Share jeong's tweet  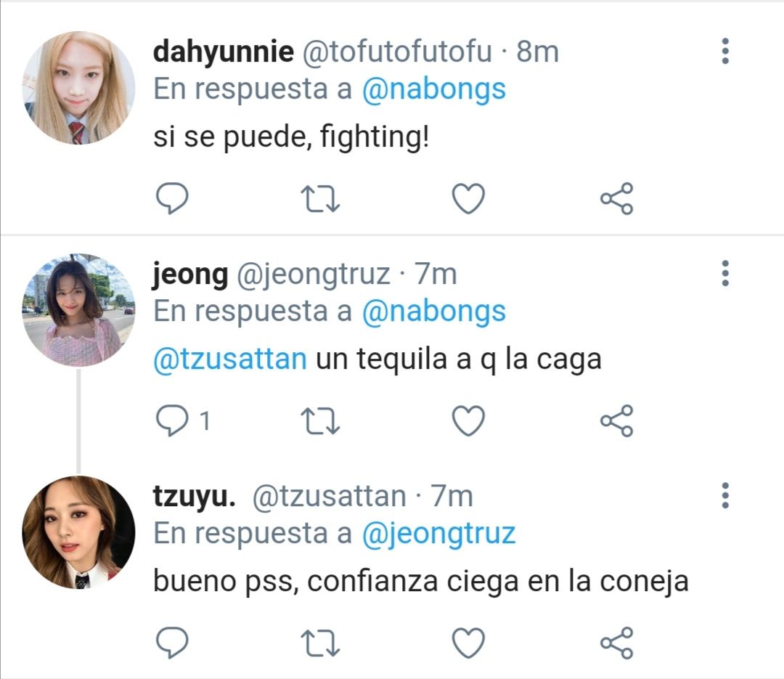(x=617, y=420)
